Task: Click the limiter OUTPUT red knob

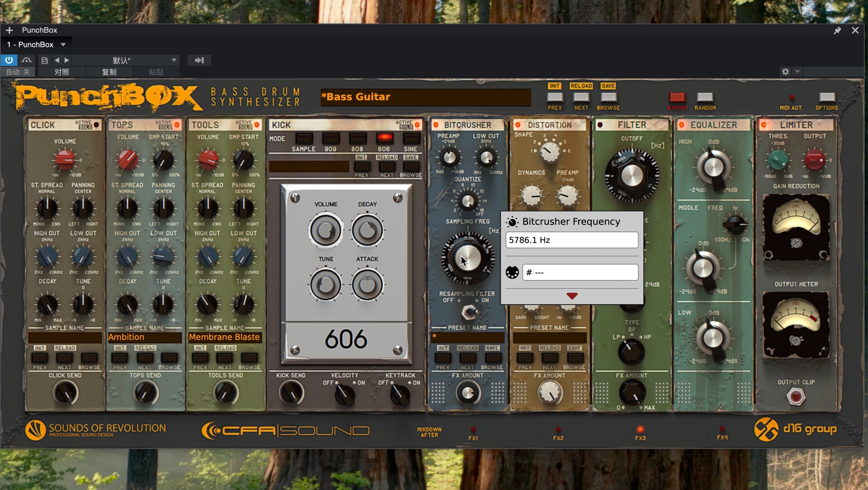Action: (815, 159)
